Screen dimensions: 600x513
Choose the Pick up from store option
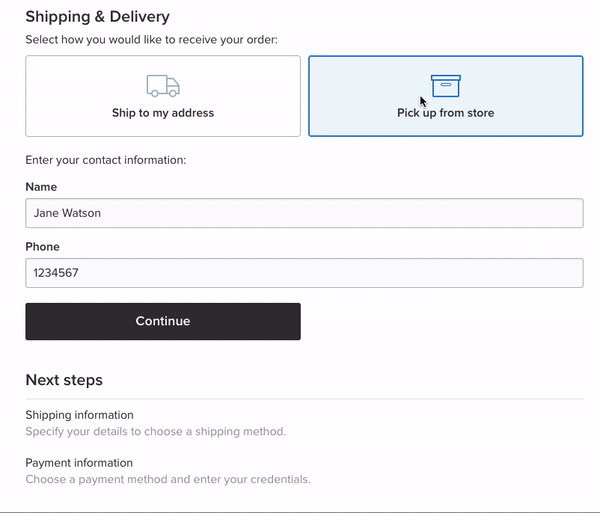pos(446,96)
